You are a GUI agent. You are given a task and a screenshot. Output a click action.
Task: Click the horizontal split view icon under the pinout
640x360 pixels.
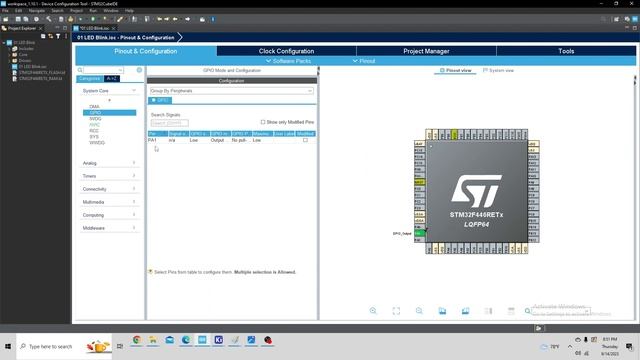tap(511, 311)
